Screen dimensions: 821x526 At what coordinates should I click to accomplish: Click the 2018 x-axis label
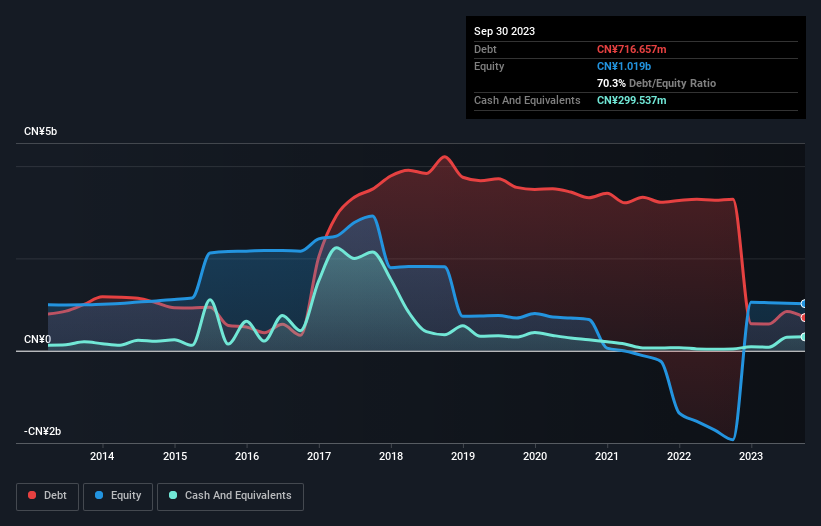(x=391, y=456)
